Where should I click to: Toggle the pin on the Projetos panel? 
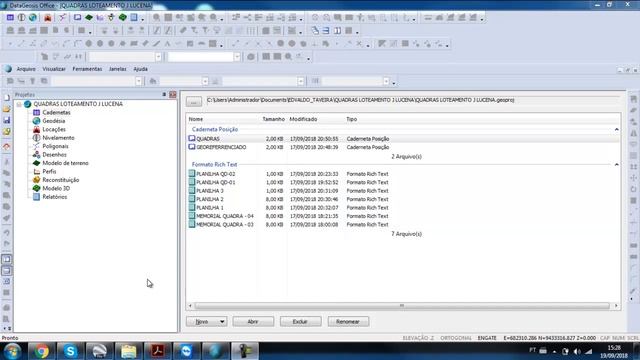(164, 94)
